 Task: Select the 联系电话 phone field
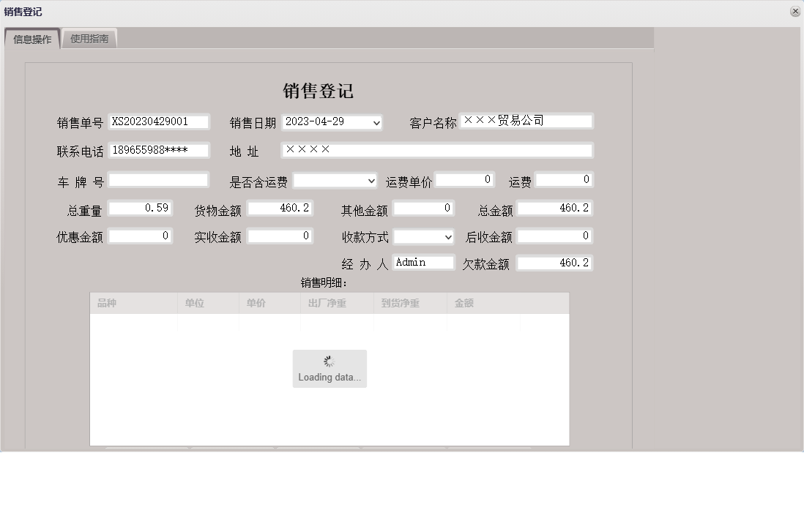tap(159, 150)
